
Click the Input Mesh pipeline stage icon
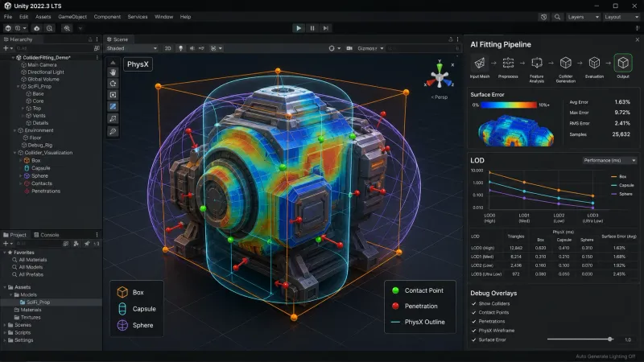(x=479, y=63)
